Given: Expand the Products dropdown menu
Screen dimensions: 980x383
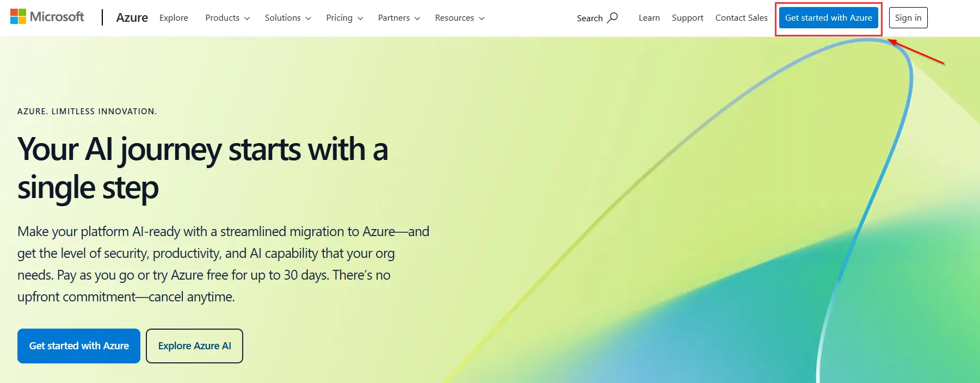Looking at the screenshot, I should coord(227,18).
